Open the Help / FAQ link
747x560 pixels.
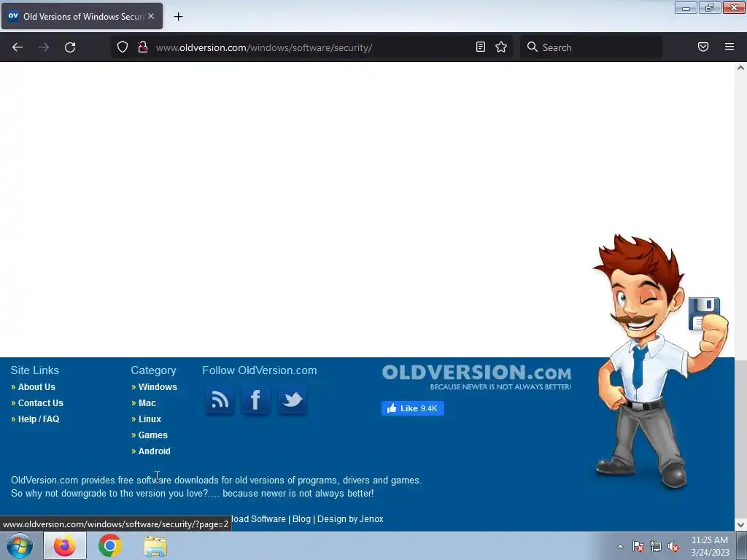(x=39, y=419)
